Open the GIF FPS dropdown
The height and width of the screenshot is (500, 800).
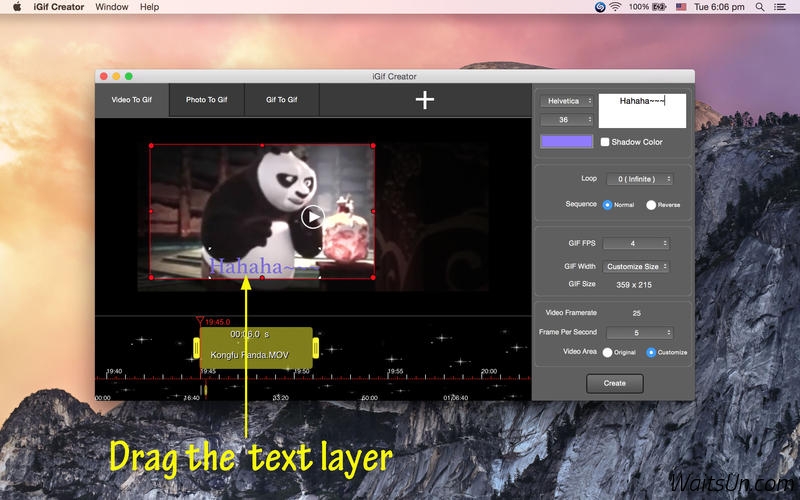(636, 244)
